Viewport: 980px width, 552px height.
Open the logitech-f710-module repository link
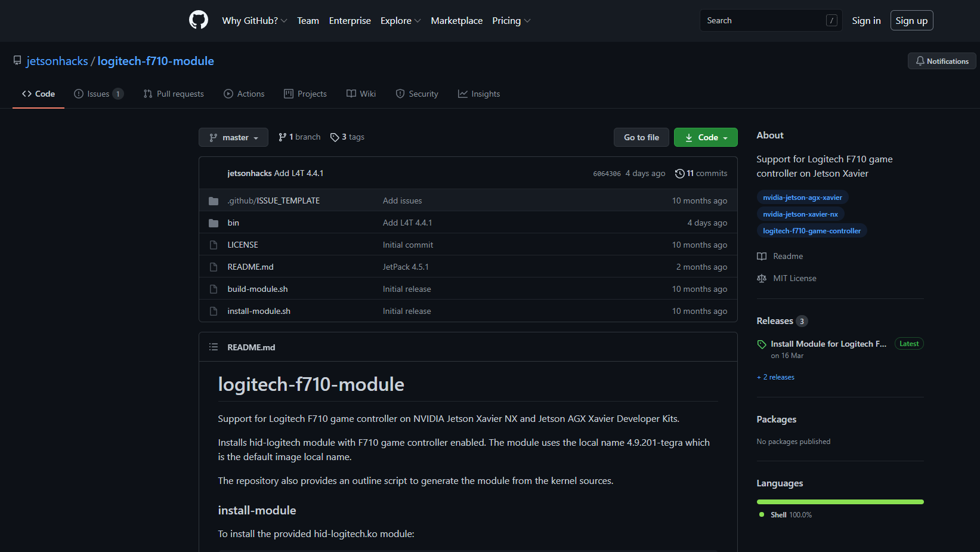[x=156, y=61]
